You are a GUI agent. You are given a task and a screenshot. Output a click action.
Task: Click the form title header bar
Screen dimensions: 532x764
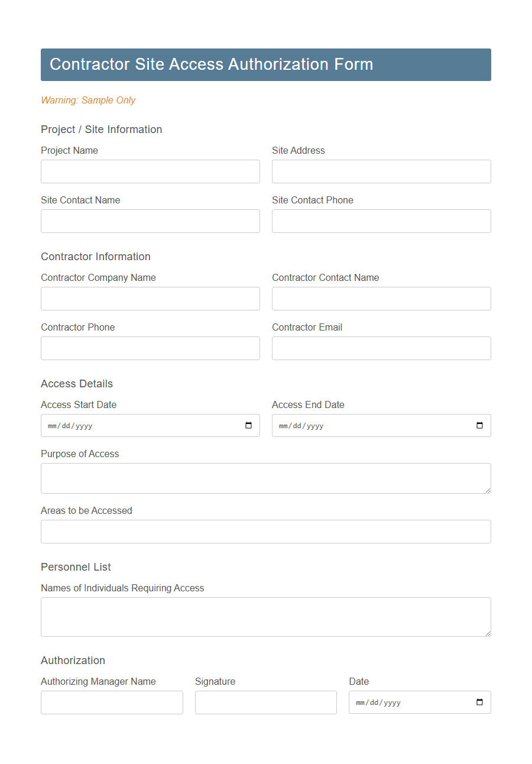265,64
